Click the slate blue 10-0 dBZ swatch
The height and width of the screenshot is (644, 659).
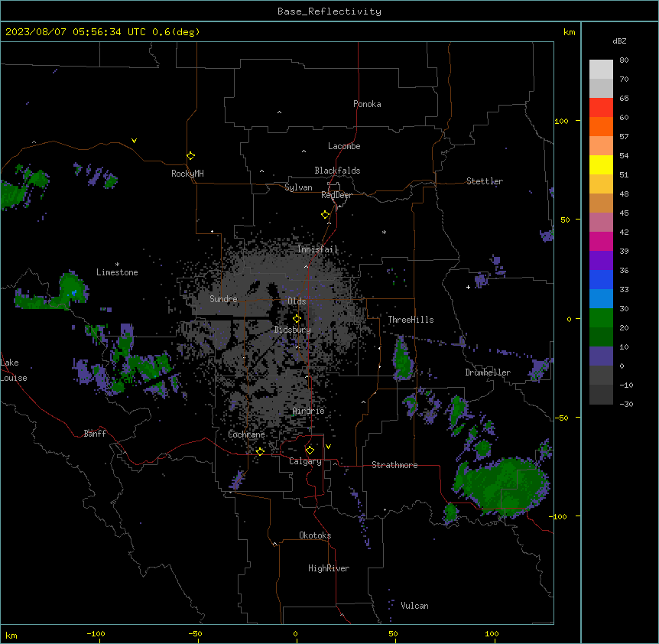tap(601, 356)
